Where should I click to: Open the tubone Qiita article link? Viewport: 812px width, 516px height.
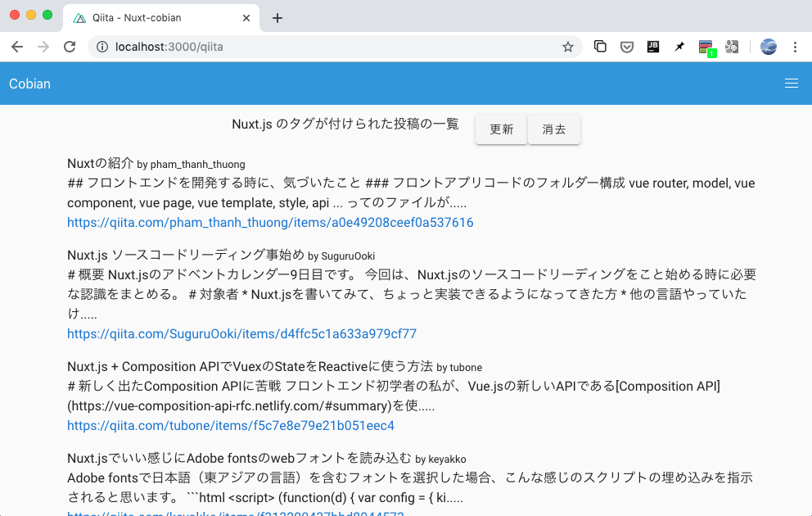[231, 425]
